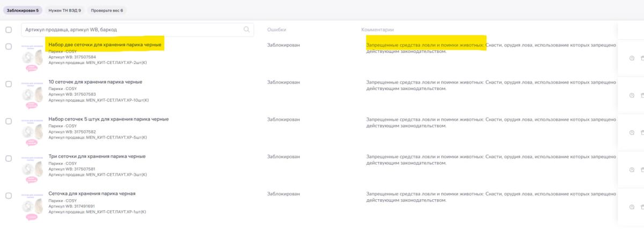Screen dimensions: 644x233
Task: Click thumbnail of 'Сеточка для хранения парика черная'
Action: pyautogui.click(x=32, y=206)
